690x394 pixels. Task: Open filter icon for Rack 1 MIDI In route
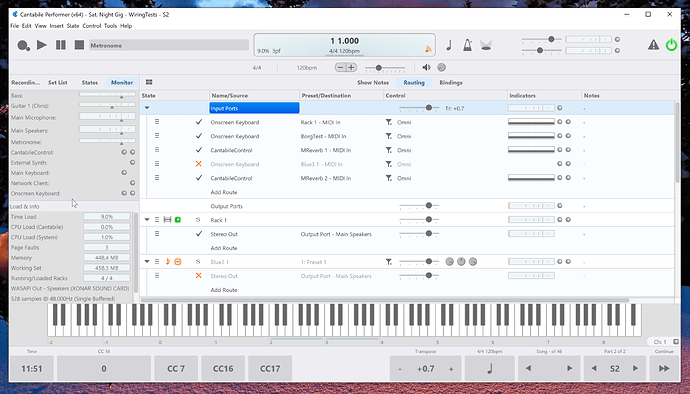(x=389, y=122)
